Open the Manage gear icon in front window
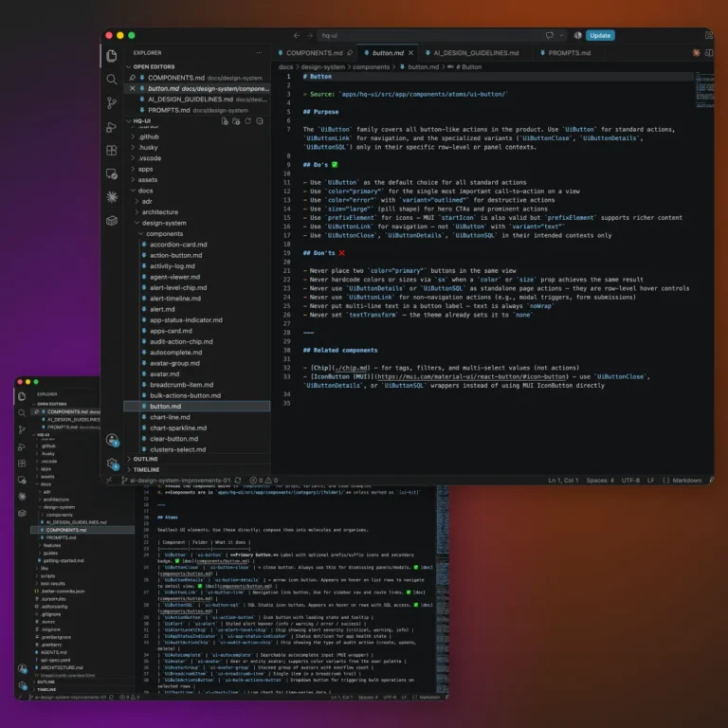Viewport: 728px width, 728px height. pyautogui.click(x=112, y=464)
